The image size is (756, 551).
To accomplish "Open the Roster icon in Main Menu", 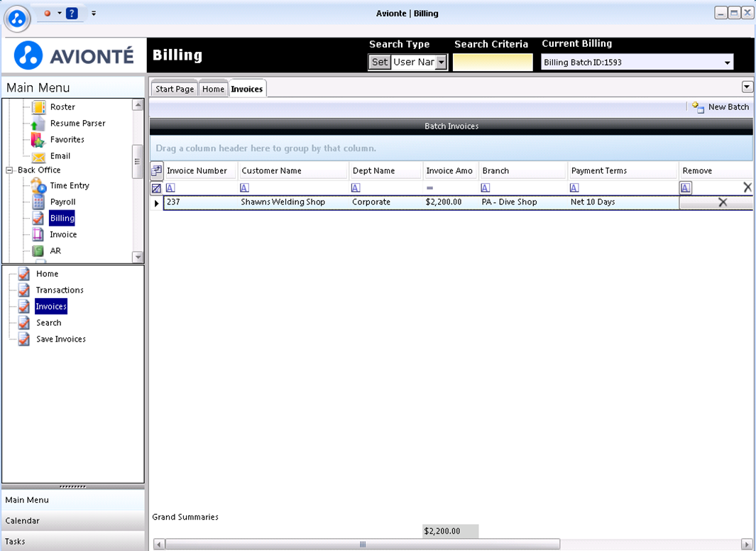I will coord(38,107).
